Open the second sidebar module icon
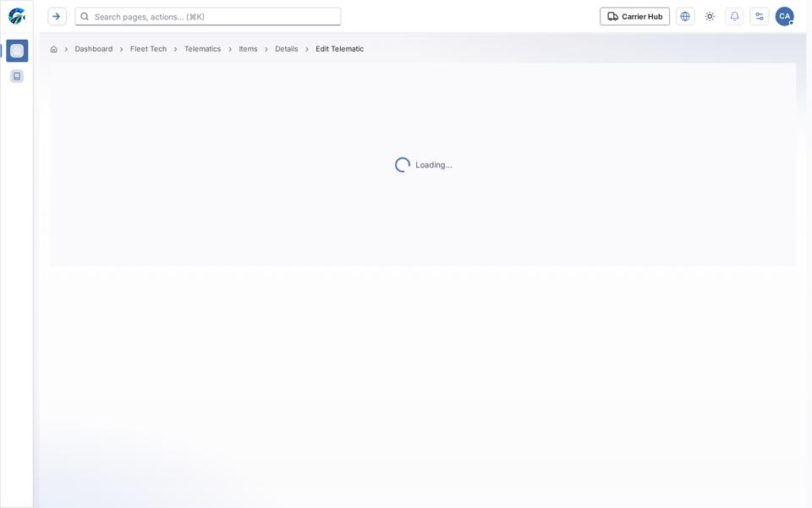This screenshot has height=508, width=812. [x=17, y=76]
